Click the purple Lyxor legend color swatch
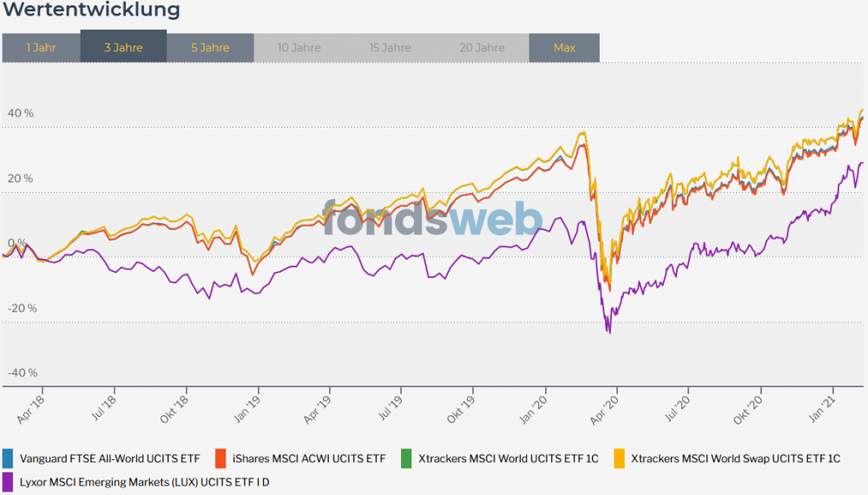Image resolution: width=868 pixels, height=495 pixels. (x=8, y=480)
